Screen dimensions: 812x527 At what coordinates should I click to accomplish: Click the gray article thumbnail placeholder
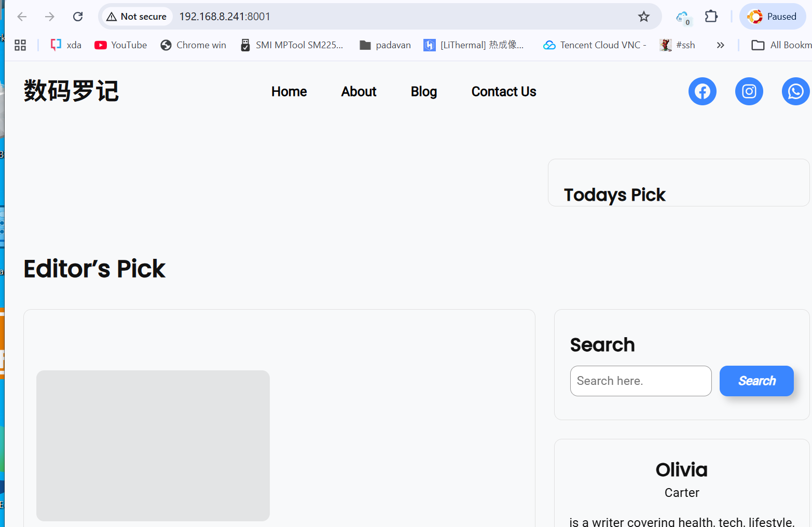(x=153, y=445)
